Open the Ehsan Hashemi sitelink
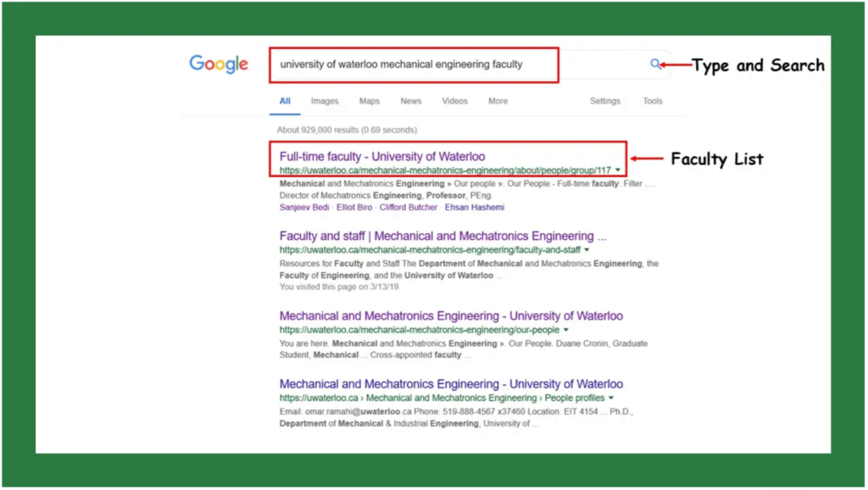Viewport: 868px width, 490px height. (475, 207)
